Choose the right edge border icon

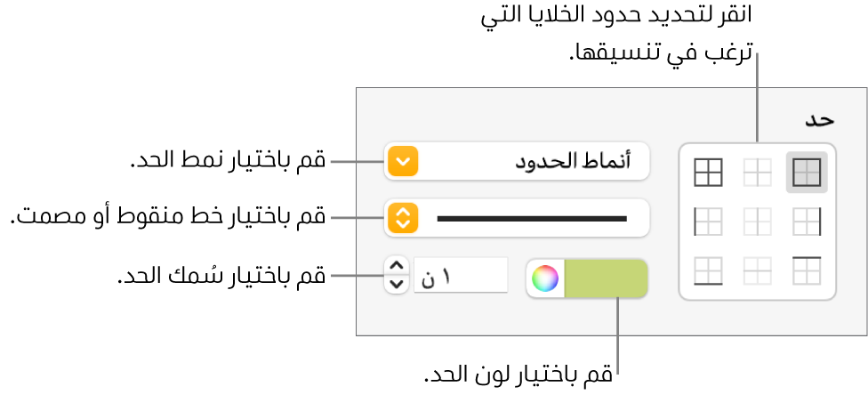coord(807,220)
